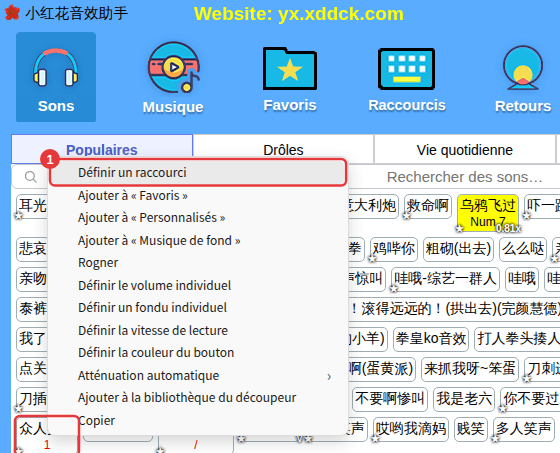Select Définir le volume individuel
Viewport: 560px width, 453px height.
click(198, 285)
